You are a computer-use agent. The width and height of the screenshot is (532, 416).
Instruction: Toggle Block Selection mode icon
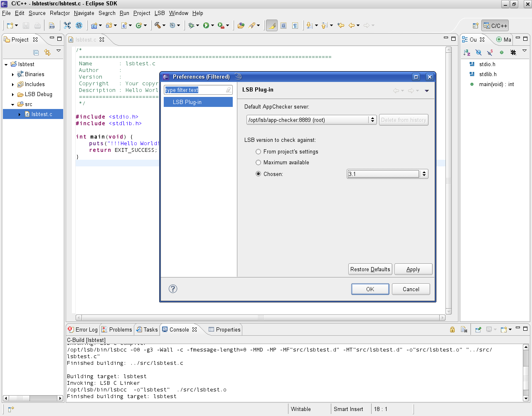283,25
